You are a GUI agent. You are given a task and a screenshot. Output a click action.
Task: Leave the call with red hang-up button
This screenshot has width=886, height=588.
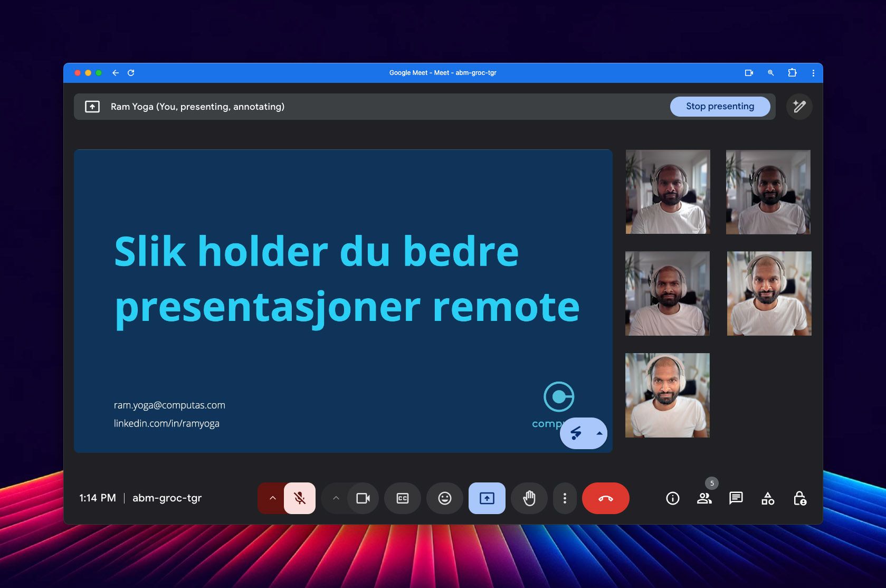[606, 498]
